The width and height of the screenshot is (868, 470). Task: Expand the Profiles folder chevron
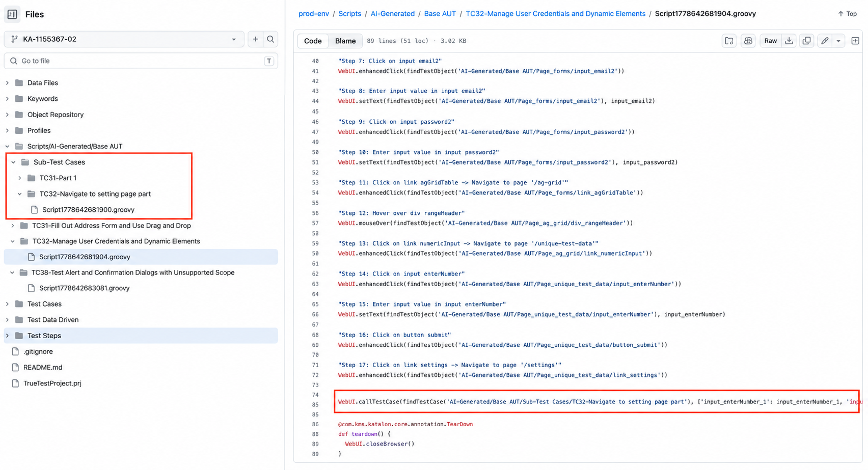(7, 130)
